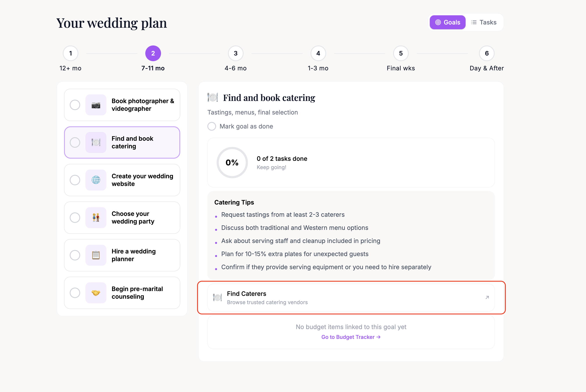Click the globe icon for wedding website
The image size is (586, 392).
tap(96, 180)
